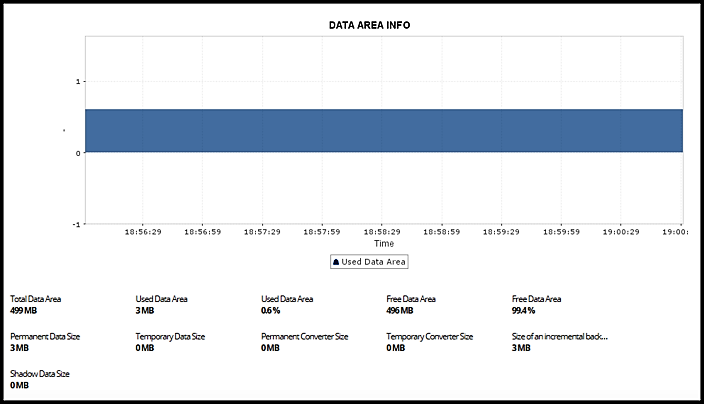Select the 18:56:29 time axis marker

coord(143,232)
